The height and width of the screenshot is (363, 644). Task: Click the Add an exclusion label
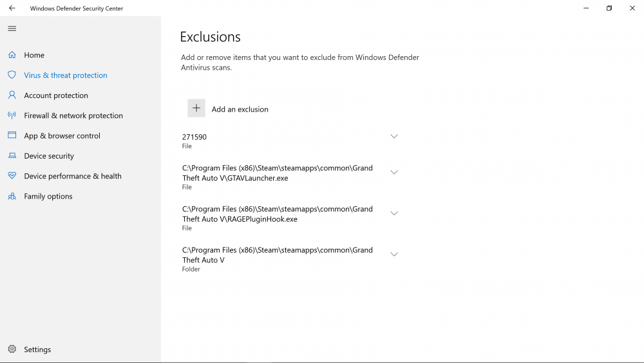pos(240,110)
